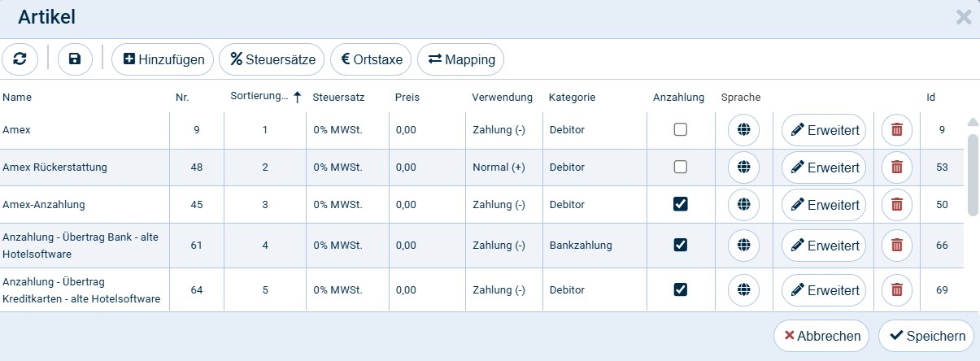Viewport: 980px width, 361px height.
Task: Open the Ortstaxe toolbar option
Action: click(x=371, y=59)
